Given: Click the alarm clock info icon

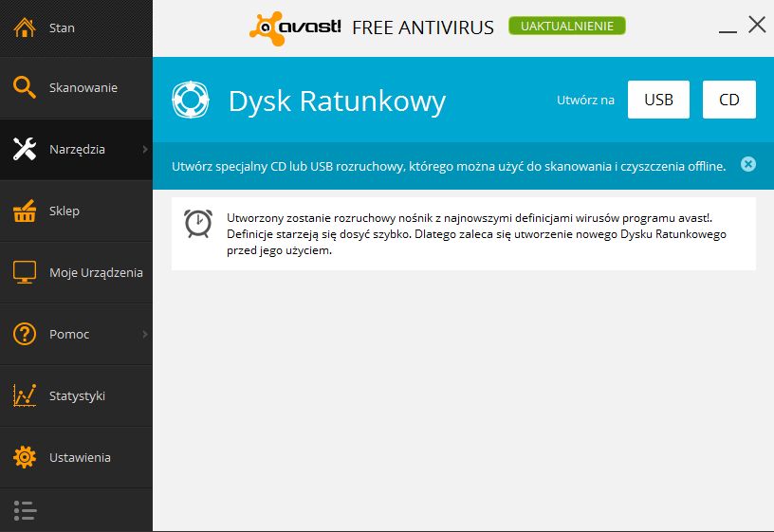Looking at the screenshot, I should (x=198, y=224).
